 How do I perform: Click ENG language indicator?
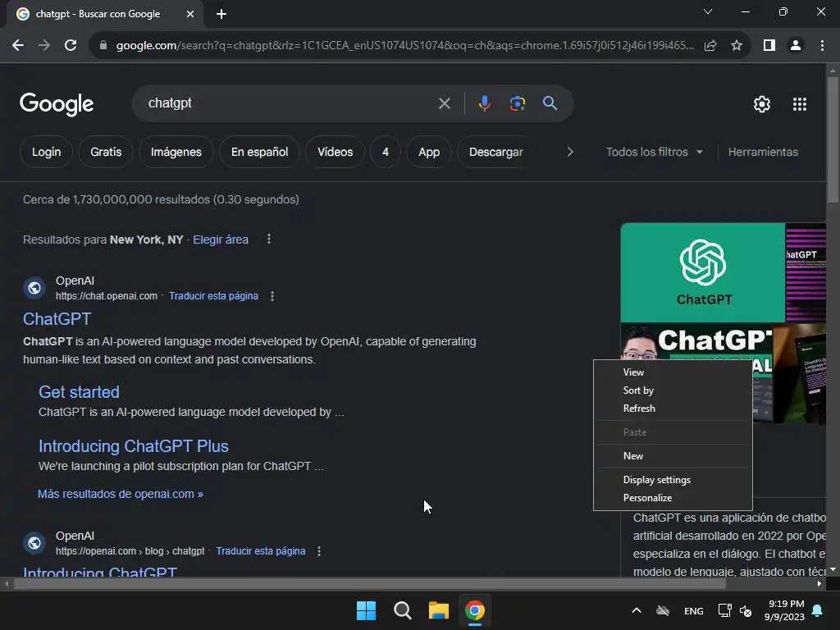point(694,611)
